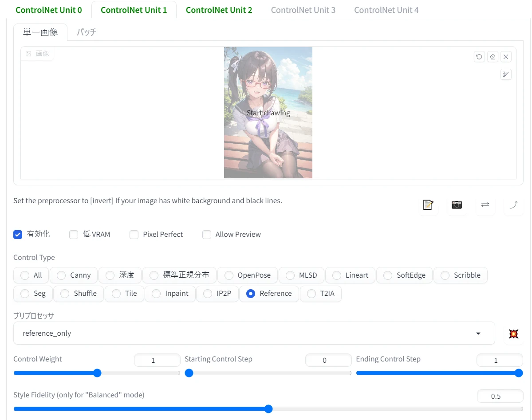This screenshot has width=532, height=420.
Task: Toggle the 有効化 checkbox
Action: (x=18, y=235)
